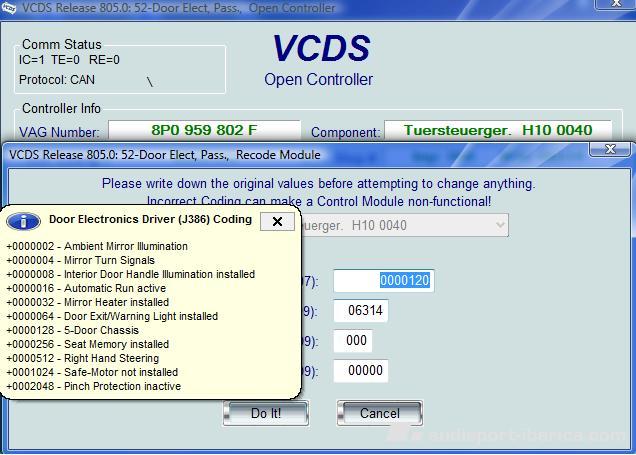
Task: Click '+0000256 - Seat Memory installed' line
Action: click(88, 344)
